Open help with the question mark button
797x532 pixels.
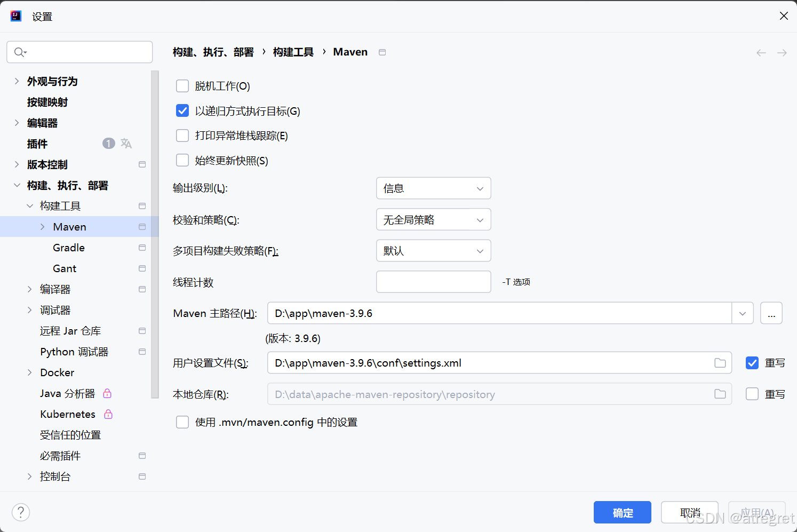pyautogui.click(x=21, y=512)
